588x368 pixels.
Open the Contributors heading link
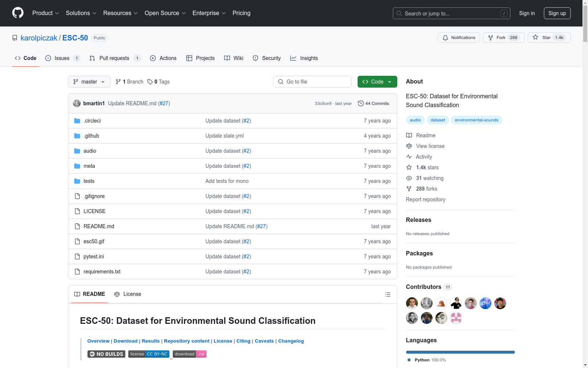click(429, 287)
